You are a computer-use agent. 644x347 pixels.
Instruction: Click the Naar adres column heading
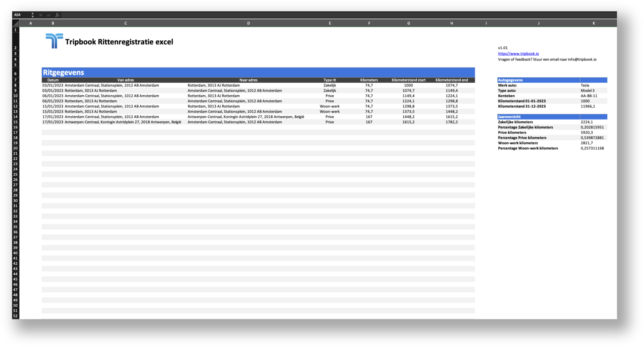(x=248, y=80)
